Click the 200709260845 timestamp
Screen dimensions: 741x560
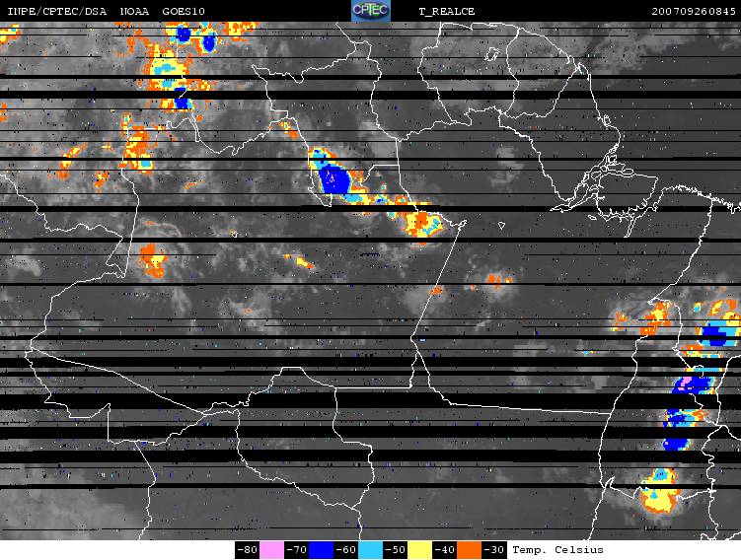[694, 11]
